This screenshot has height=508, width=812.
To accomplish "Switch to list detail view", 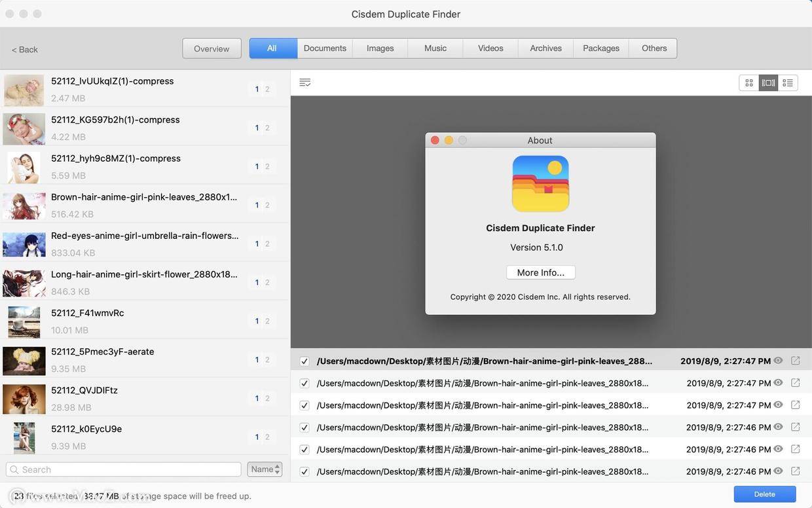I will point(788,83).
